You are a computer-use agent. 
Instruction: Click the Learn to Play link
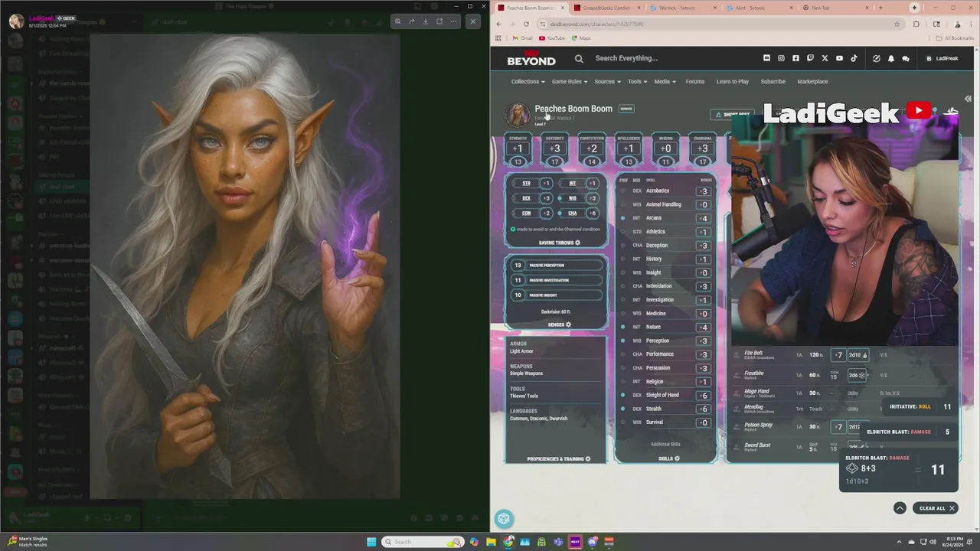tap(733, 81)
